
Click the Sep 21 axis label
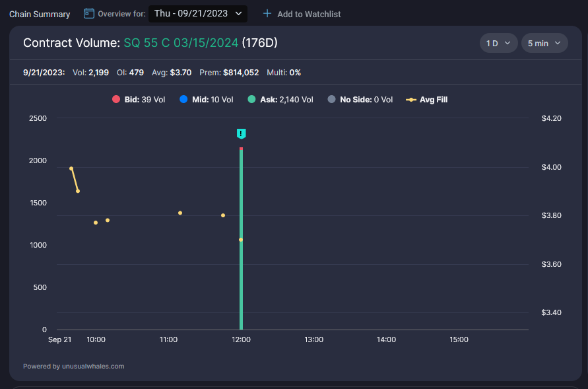[59, 339]
